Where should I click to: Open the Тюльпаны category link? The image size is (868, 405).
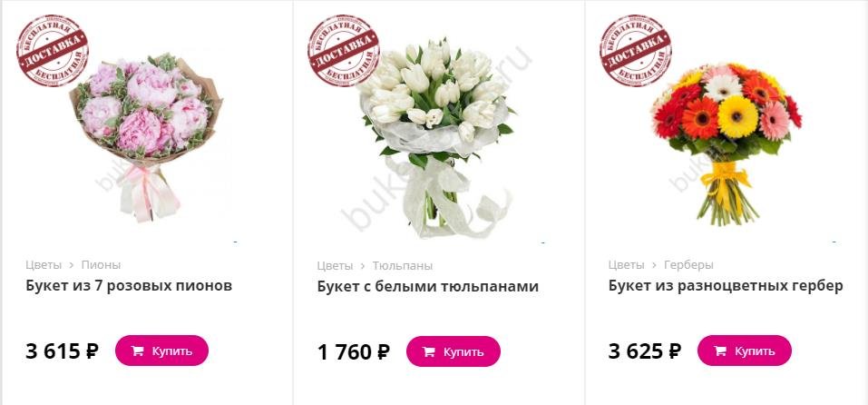tap(403, 265)
